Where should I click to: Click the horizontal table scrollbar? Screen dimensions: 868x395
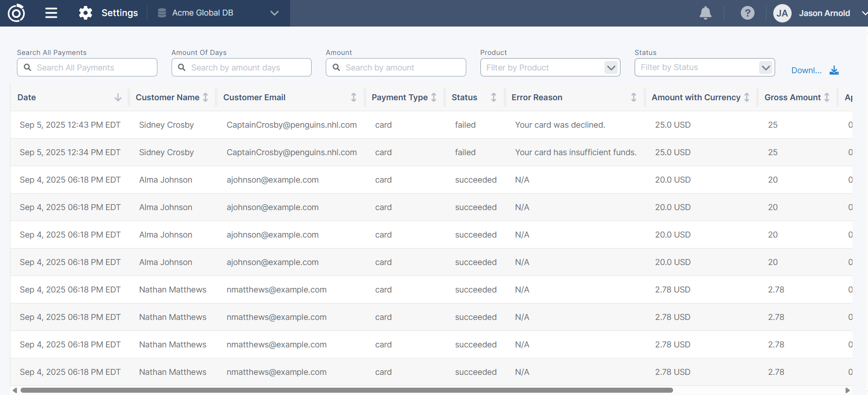(x=346, y=390)
